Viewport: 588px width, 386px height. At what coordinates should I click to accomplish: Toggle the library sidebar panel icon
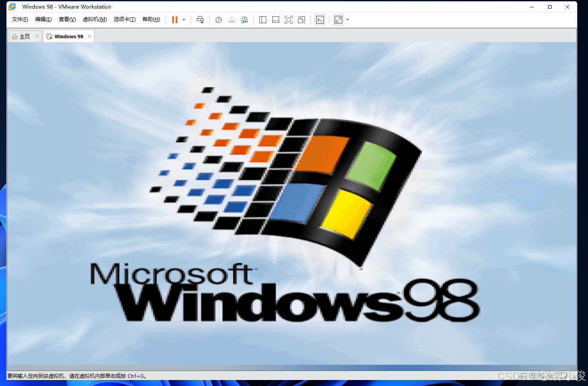tap(263, 20)
